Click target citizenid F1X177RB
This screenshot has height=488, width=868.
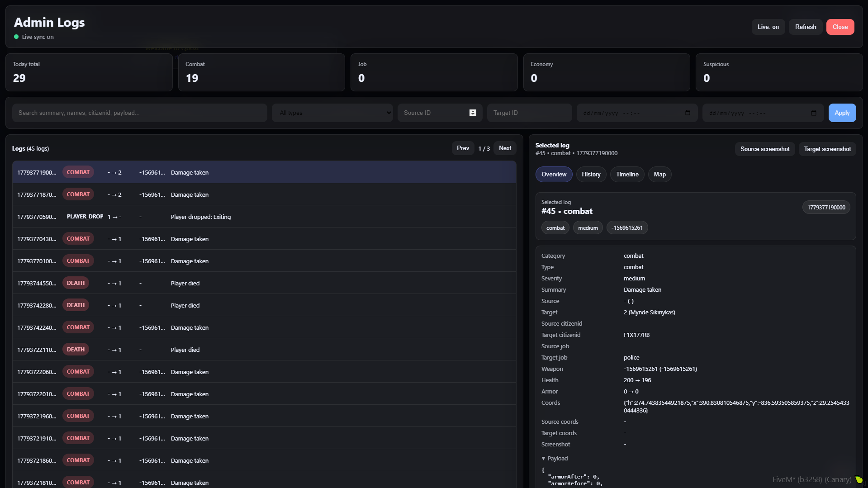(636, 335)
